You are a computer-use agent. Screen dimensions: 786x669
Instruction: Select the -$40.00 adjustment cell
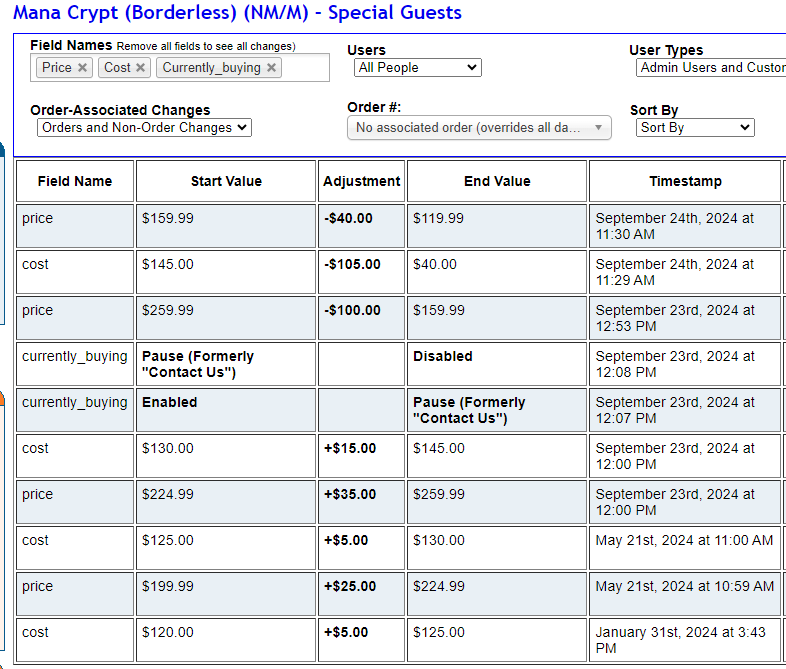pyautogui.click(x=361, y=226)
